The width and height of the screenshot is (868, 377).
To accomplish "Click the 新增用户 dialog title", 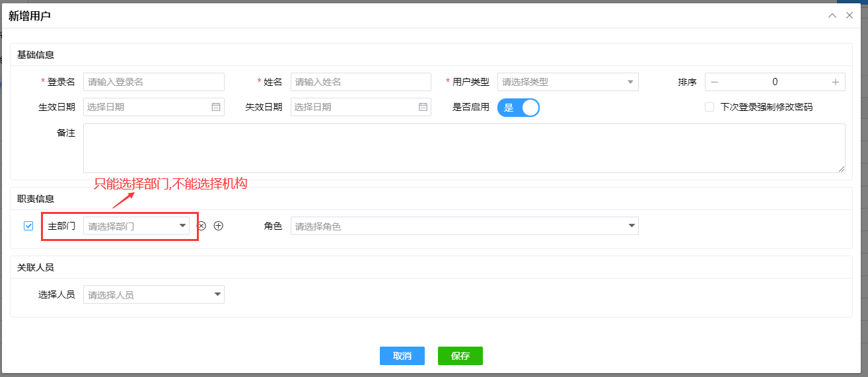I will tap(30, 16).
